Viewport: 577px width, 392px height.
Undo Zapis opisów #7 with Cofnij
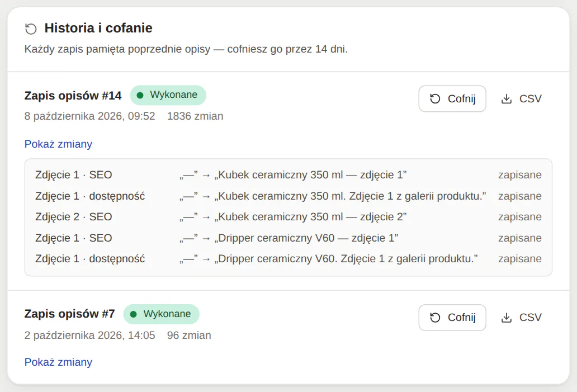[x=452, y=317]
